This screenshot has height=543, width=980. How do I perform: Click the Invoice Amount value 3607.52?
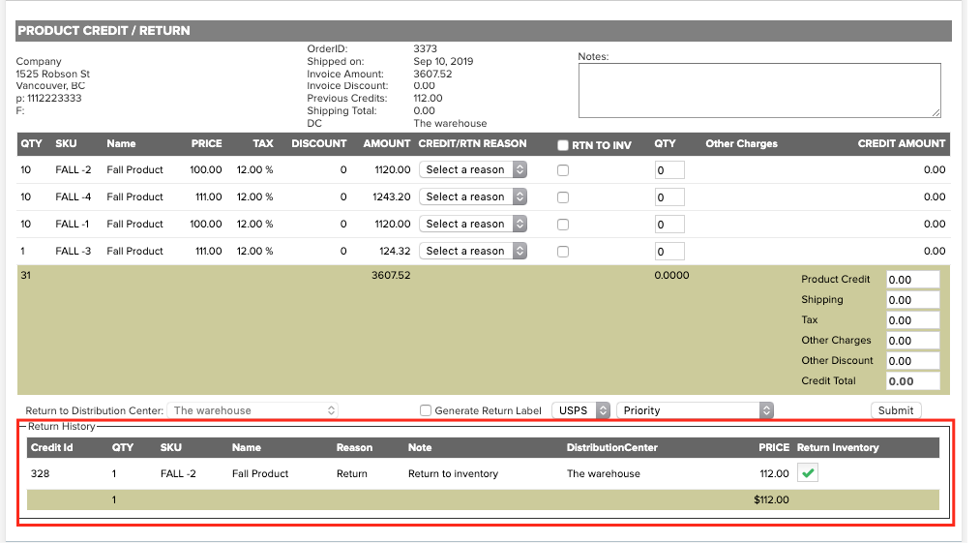[432, 74]
